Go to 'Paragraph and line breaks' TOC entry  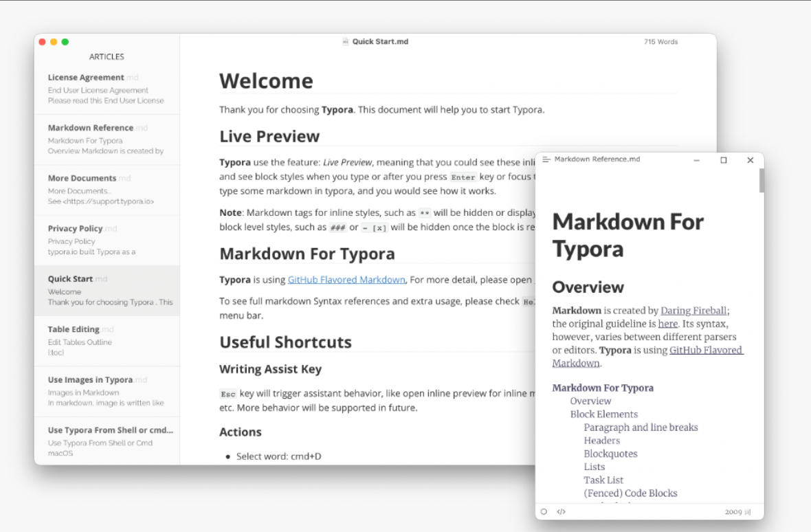[641, 428]
